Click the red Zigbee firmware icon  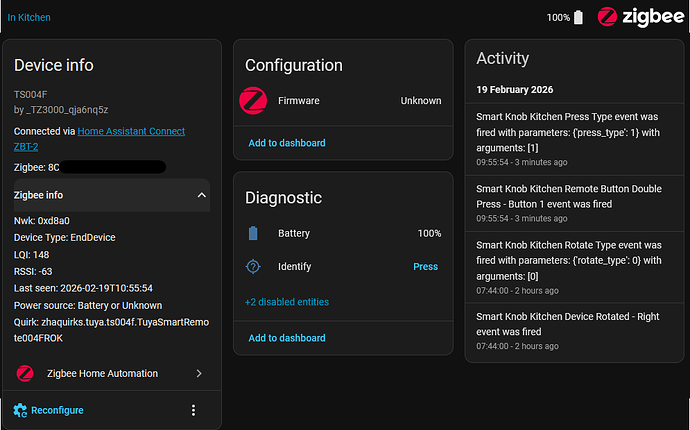pyautogui.click(x=254, y=101)
